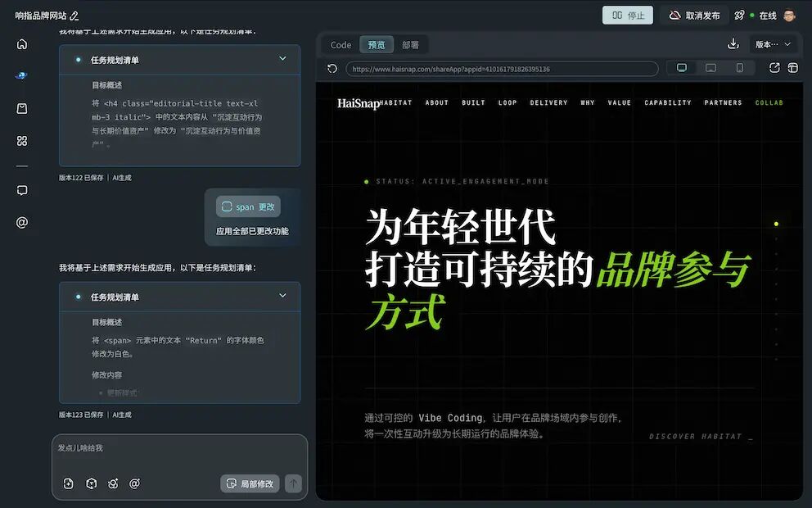Click the span 更改 chip
Viewport: 812px width, 508px height.
coord(249,206)
